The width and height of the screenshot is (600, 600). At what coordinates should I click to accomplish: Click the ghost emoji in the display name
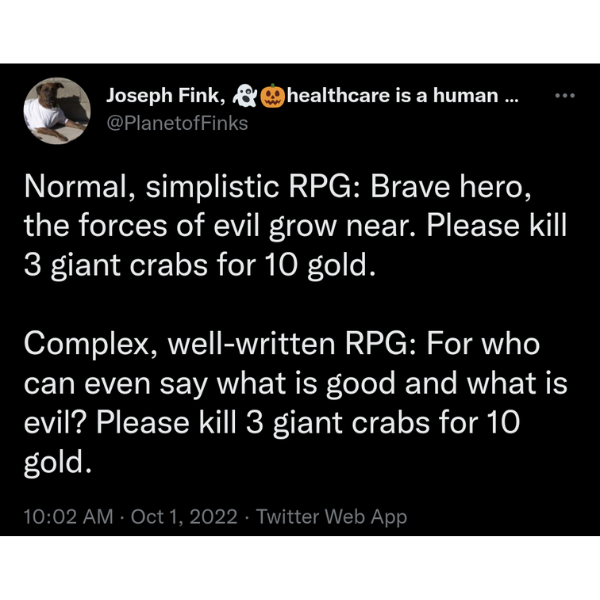coord(245,96)
